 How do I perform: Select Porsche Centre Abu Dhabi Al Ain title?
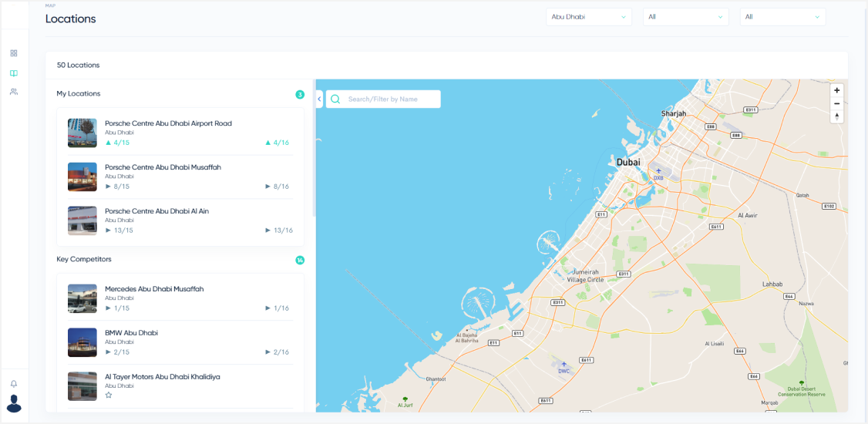click(x=156, y=211)
